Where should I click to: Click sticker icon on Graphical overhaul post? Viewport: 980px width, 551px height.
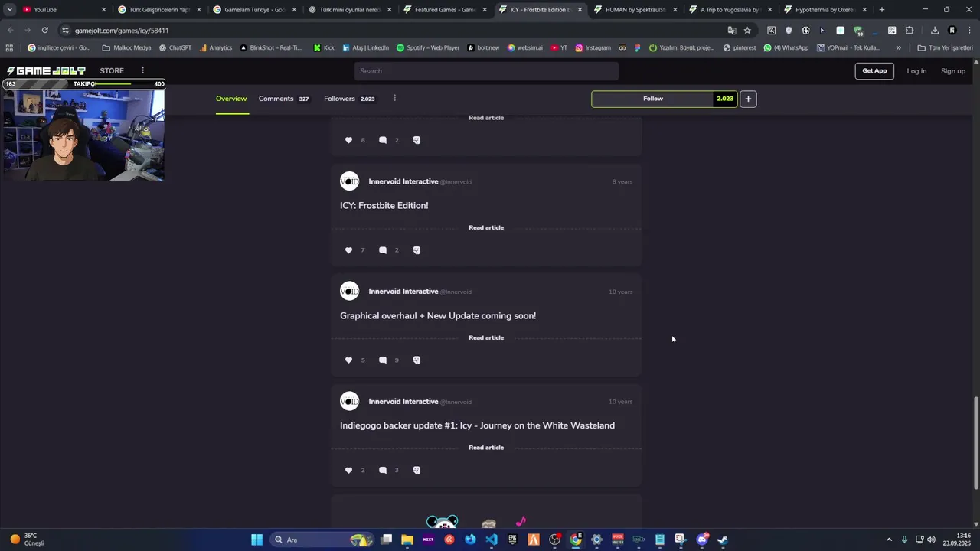[x=416, y=360]
